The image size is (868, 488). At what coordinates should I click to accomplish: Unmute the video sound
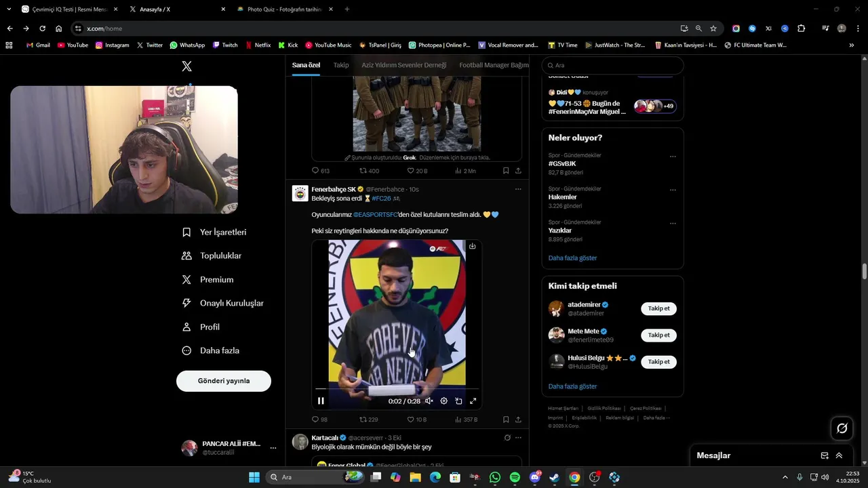click(429, 401)
